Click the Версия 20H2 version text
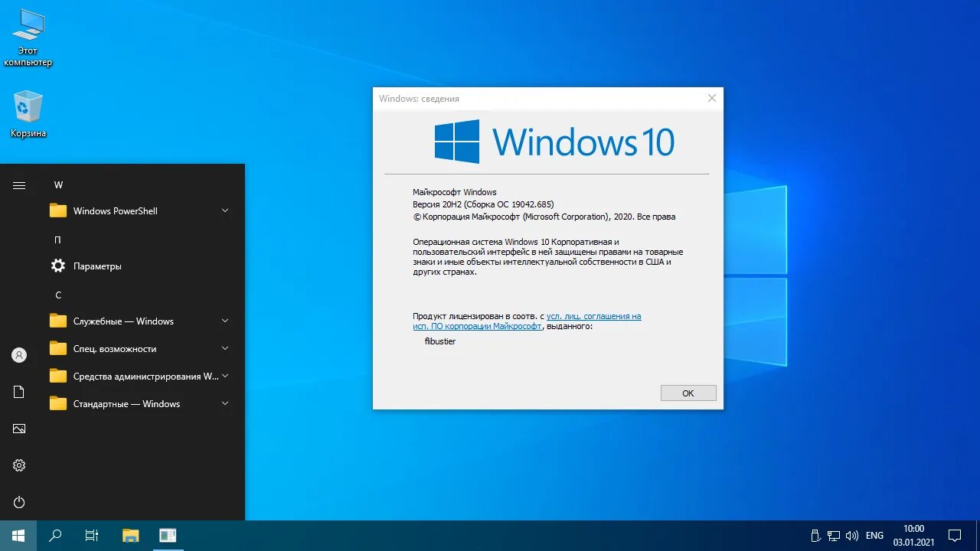 coord(483,204)
